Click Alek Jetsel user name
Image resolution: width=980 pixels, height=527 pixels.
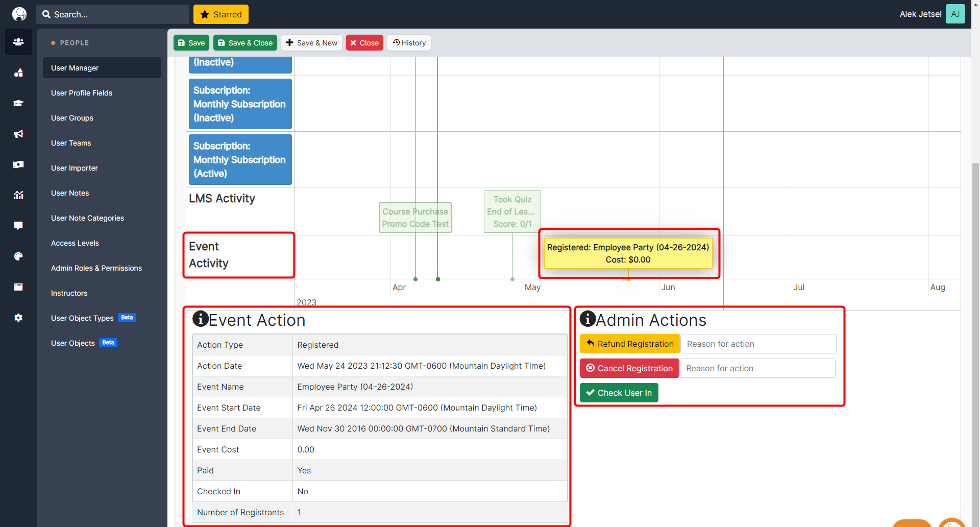(x=920, y=14)
